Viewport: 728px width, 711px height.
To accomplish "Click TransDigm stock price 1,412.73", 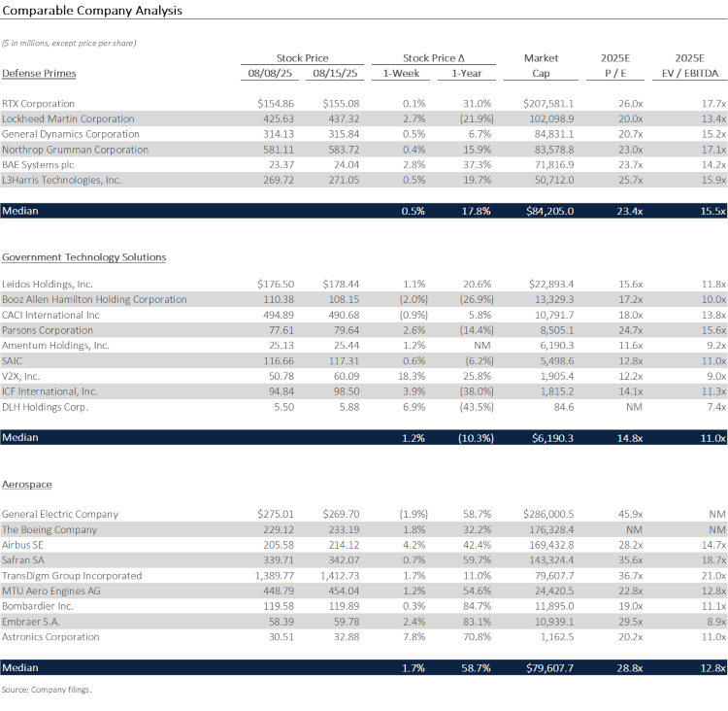I will click(x=340, y=575).
